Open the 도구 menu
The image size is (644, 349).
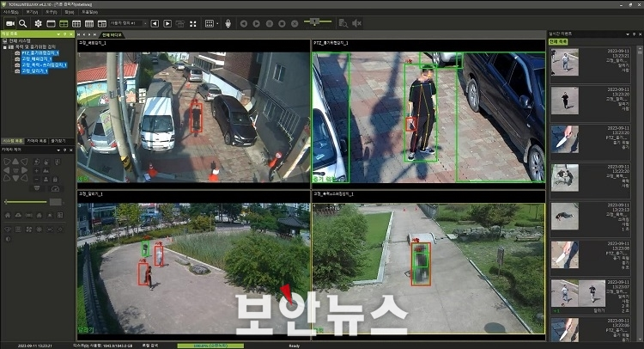(x=51, y=12)
